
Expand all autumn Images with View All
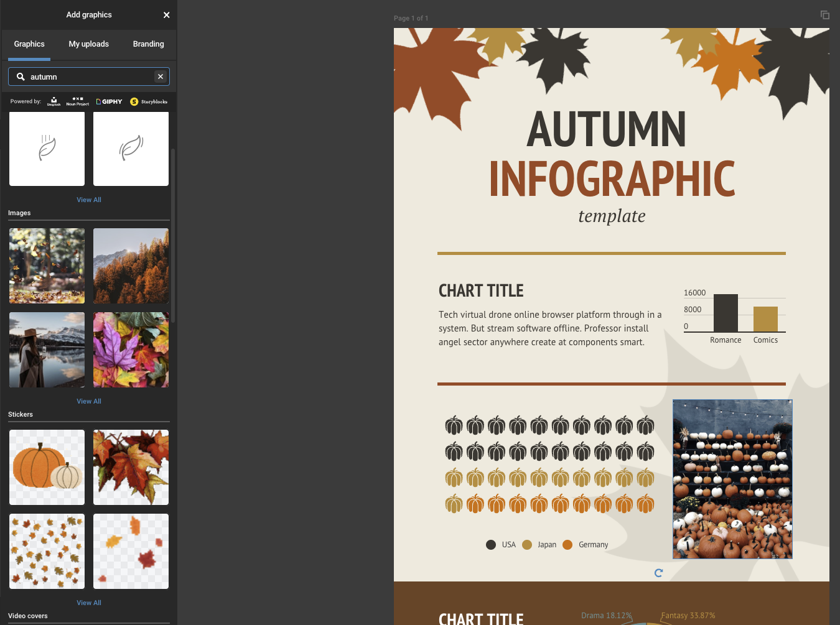[x=88, y=400]
